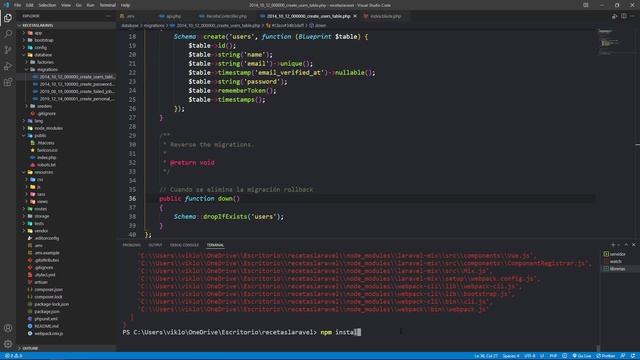Image resolution: width=640 pixels, height=360 pixels.
Task: Expand the views folder
Action: click(42, 202)
